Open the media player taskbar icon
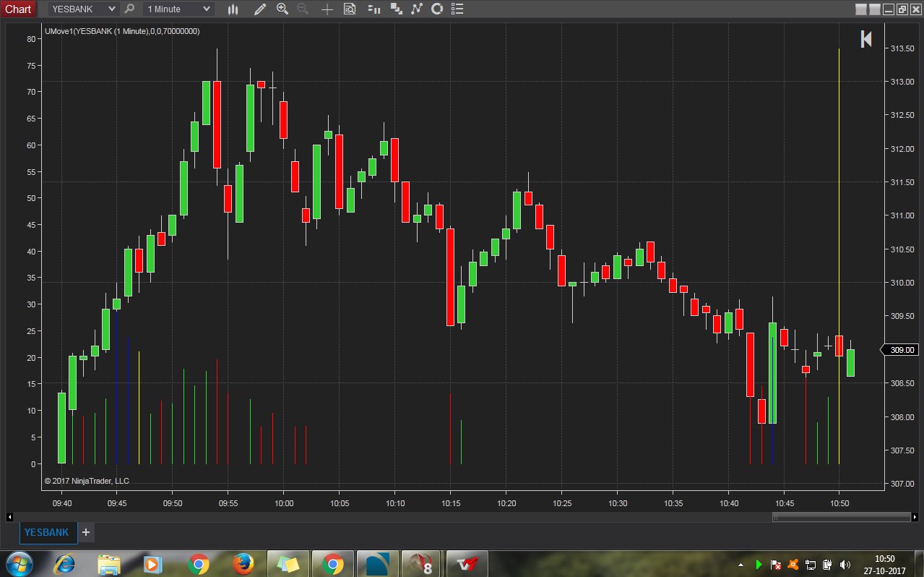Viewport: 924px width, 577px height. pos(153,564)
